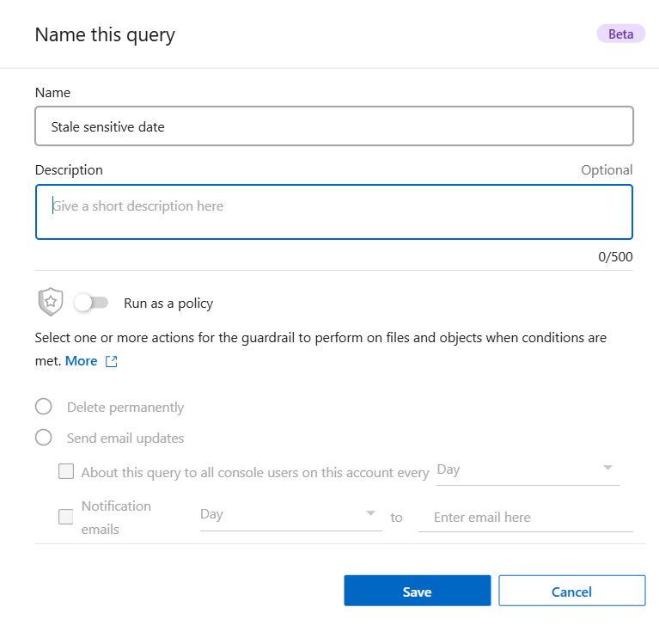This screenshot has height=644, width=659.
Task: Expand the Notification emails Day dropdown
Action: pos(290,514)
